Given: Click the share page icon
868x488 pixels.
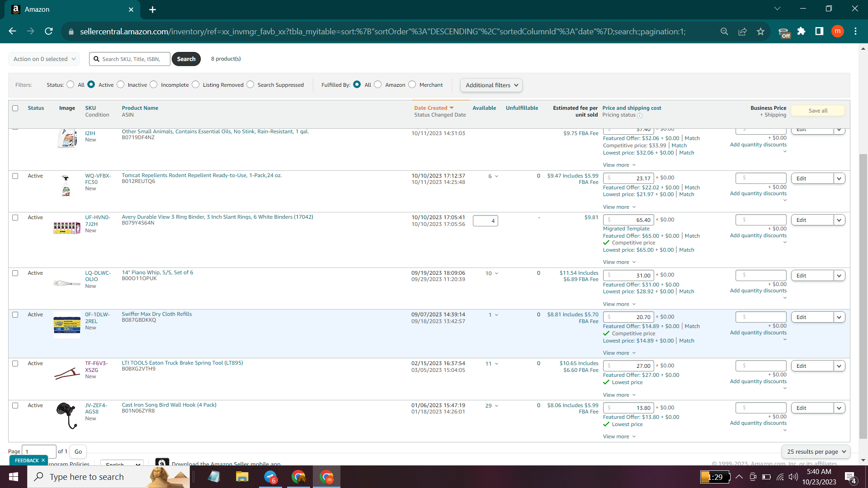Looking at the screenshot, I should click(742, 31).
